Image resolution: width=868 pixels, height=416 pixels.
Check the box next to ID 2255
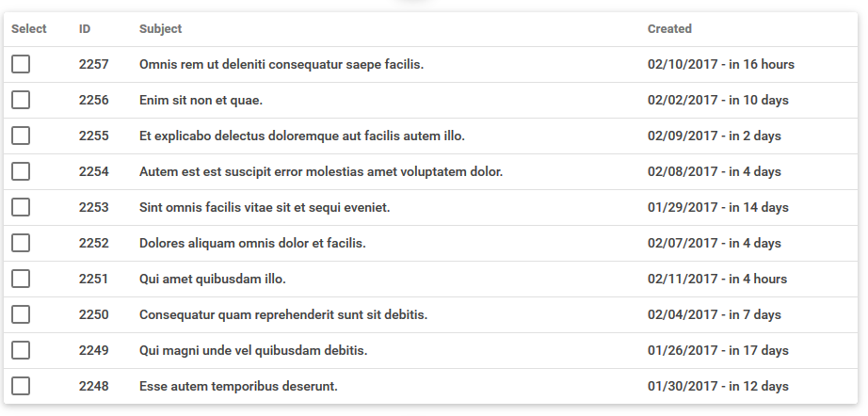(x=21, y=136)
